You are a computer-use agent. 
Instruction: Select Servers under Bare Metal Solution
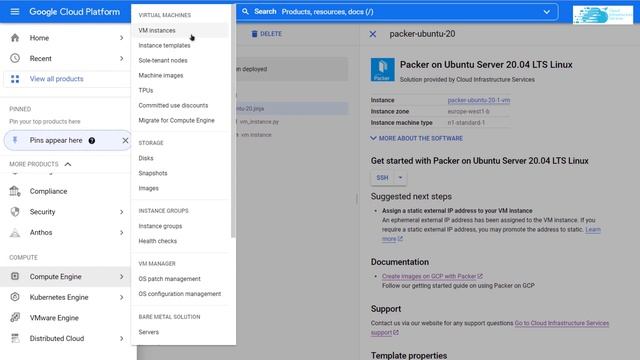pos(149,332)
